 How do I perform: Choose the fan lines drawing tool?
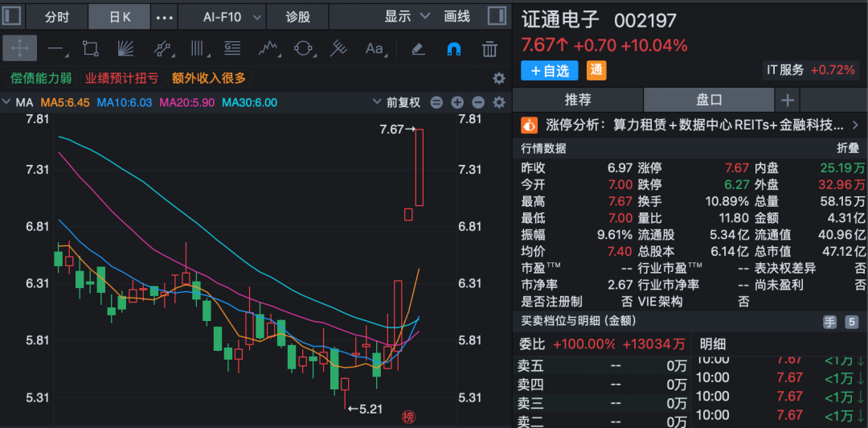(125, 49)
